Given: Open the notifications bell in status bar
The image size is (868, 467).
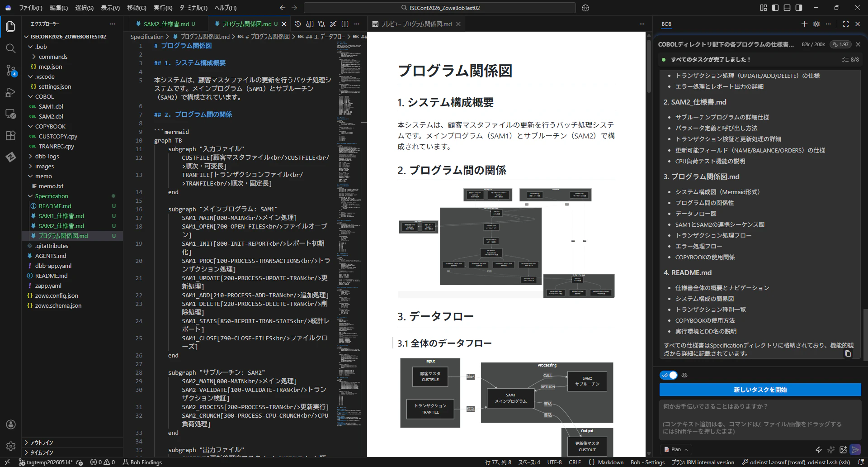Looking at the screenshot, I should (x=861, y=462).
